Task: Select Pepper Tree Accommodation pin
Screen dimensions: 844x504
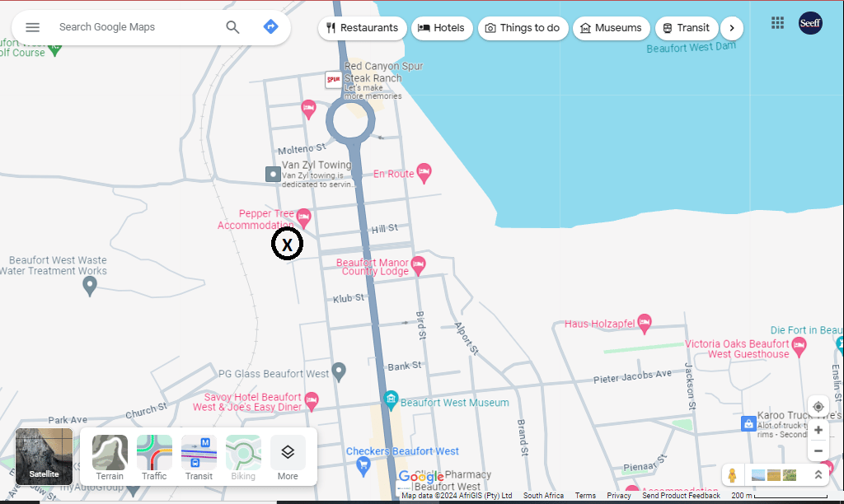Action: (x=303, y=218)
